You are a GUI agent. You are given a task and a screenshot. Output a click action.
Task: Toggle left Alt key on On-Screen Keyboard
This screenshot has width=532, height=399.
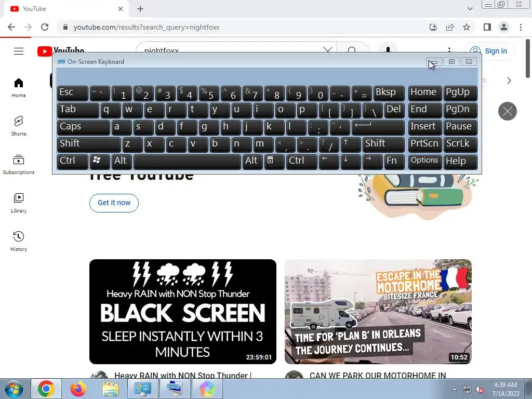(122, 162)
